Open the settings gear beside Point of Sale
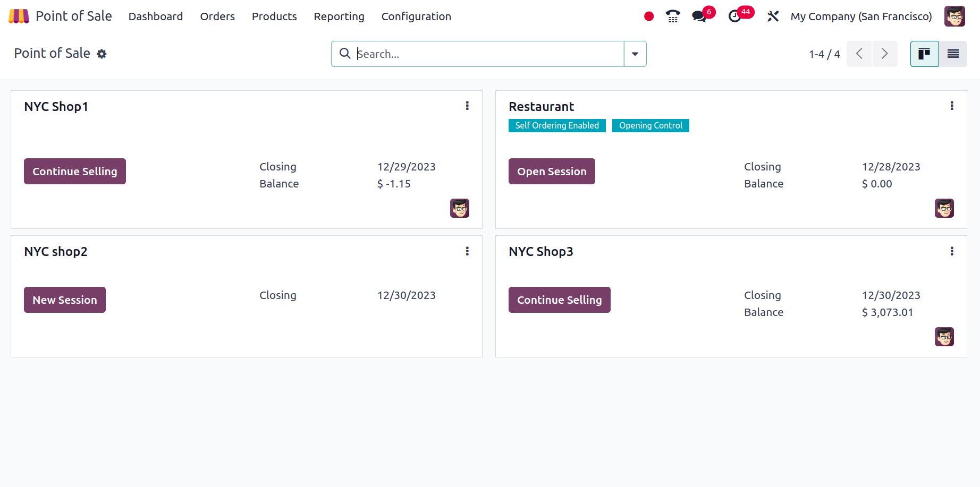This screenshot has width=980, height=487. [x=102, y=54]
